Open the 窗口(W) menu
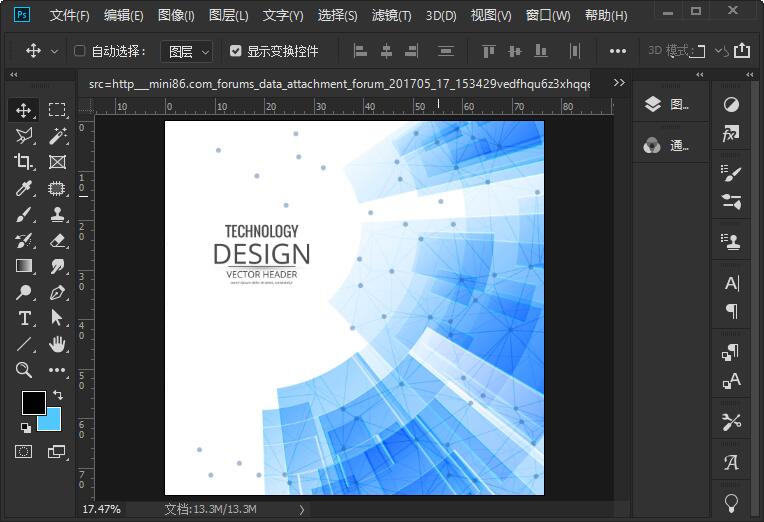 pyautogui.click(x=548, y=16)
